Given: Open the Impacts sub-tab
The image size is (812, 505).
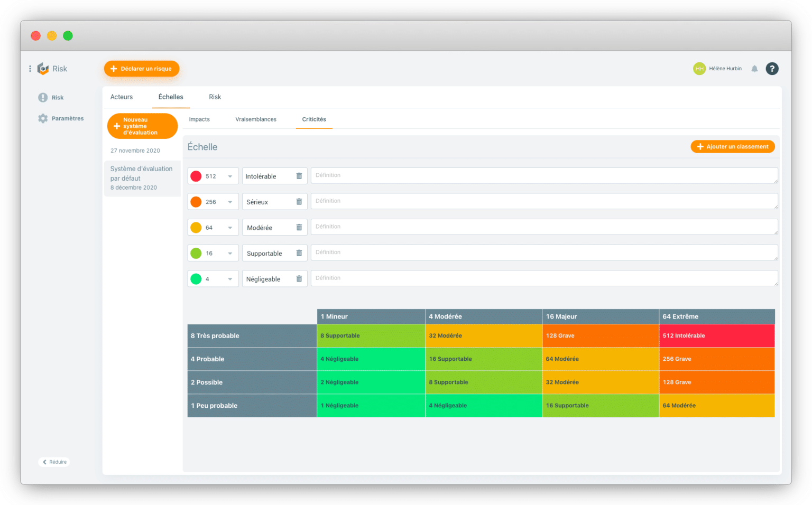Looking at the screenshot, I should (x=199, y=119).
